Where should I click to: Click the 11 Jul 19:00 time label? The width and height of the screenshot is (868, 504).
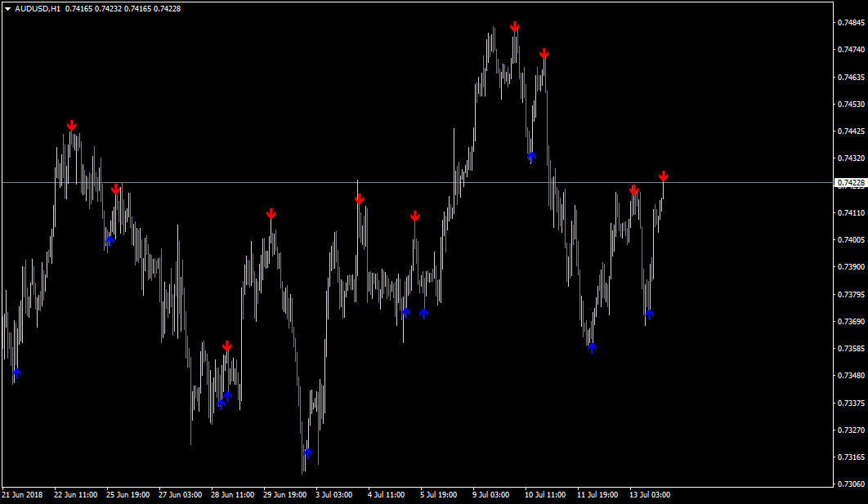[597, 494]
